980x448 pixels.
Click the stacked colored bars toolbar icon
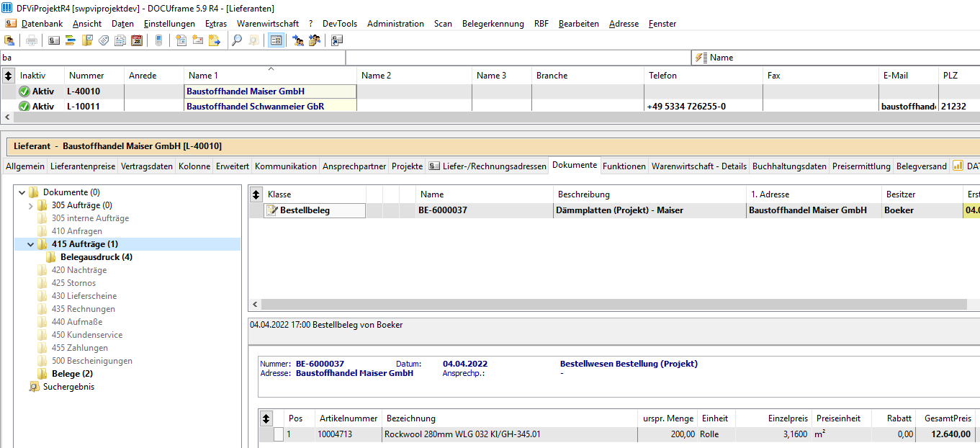71,40
